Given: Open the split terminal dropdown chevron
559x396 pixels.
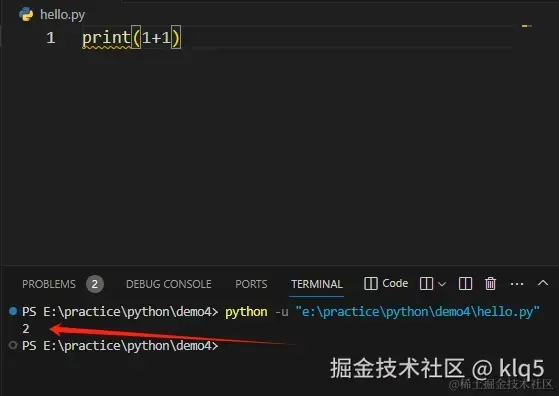Looking at the screenshot, I should tap(442, 284).
